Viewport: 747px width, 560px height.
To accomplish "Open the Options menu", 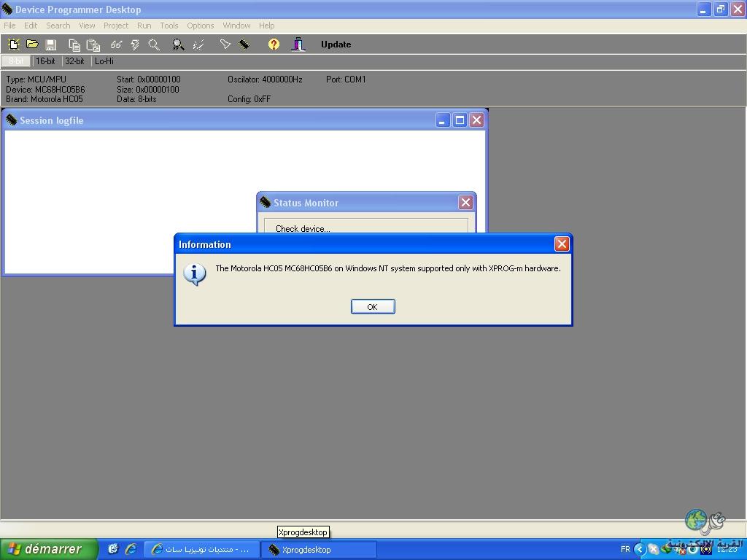I will 200,26.
